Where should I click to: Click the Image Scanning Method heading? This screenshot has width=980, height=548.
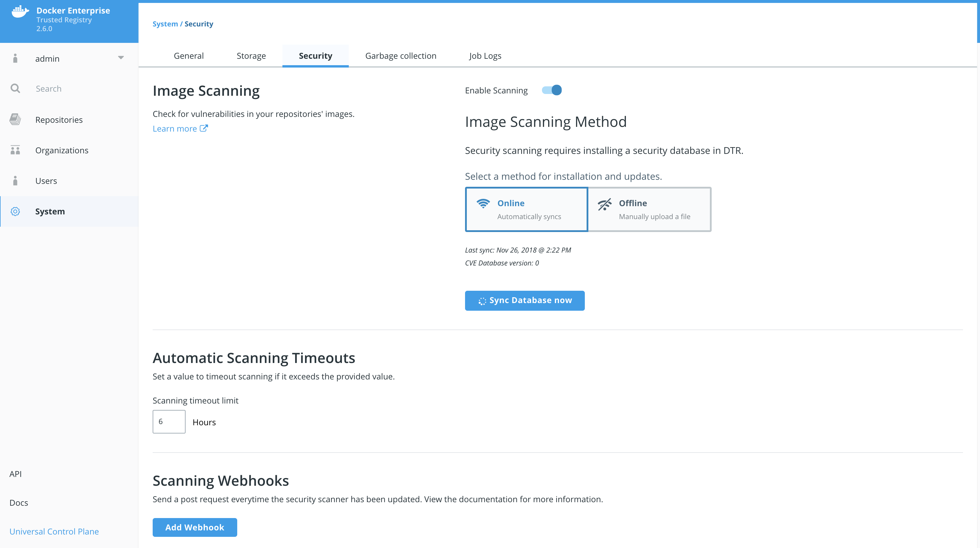click(545, 122)
